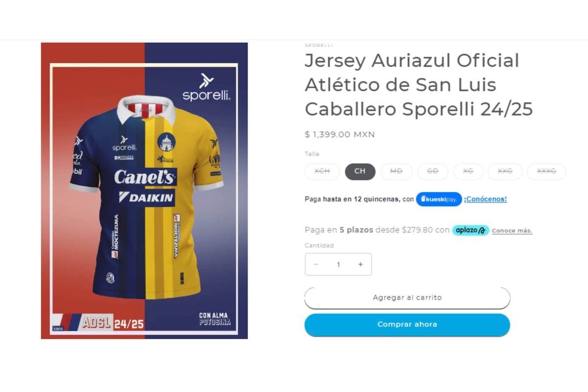The width and height of the screenshot is (588, 392).
Task: Select size MD
Action: tap(396, 171)
